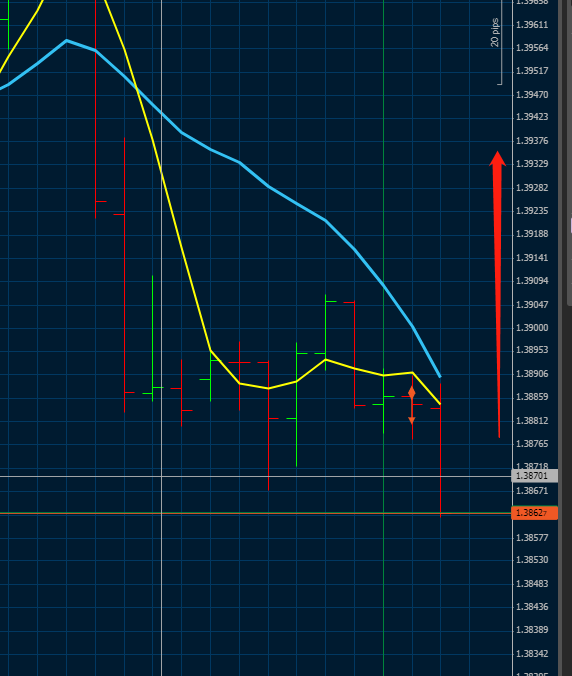Click price axis label 1.39423

coord(532,117)
